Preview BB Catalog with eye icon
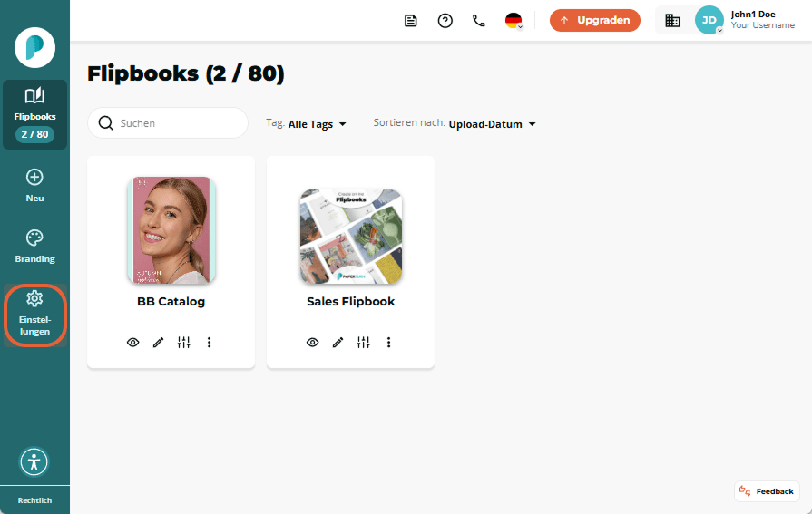812x514 pixels. [133, 342]
